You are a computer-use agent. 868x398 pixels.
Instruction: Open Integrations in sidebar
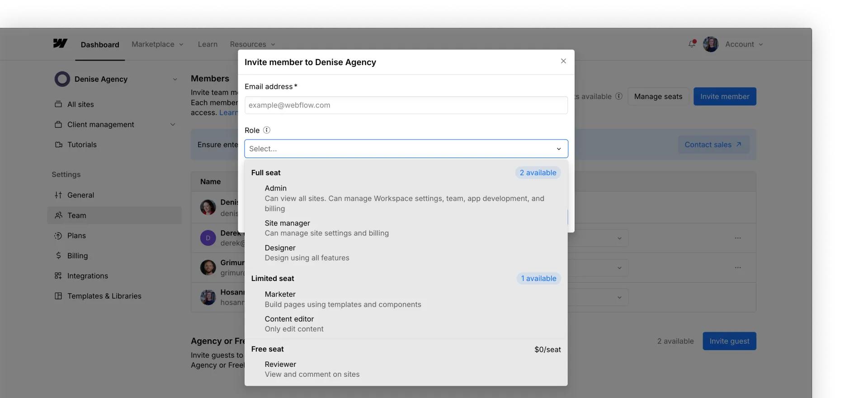[114, 276]
